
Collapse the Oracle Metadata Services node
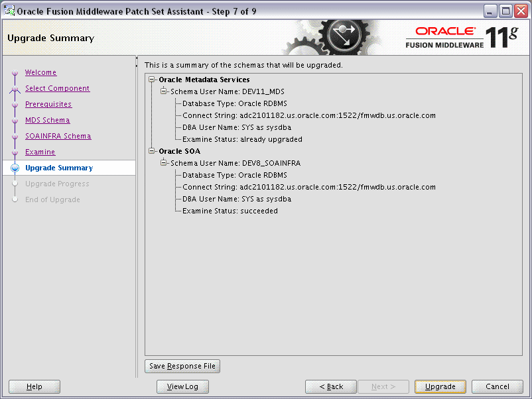tap(152, 80)
